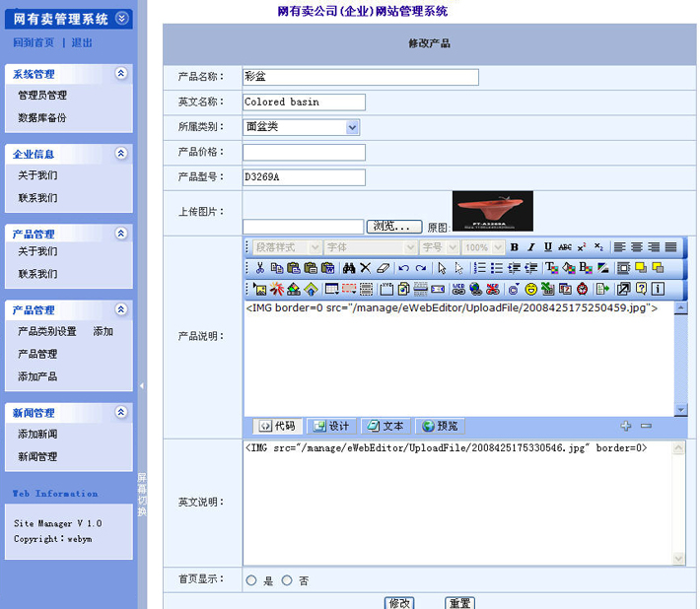Screen dimensions: 700x609
Task: Insert a numbered list
Action: pos(480,268)
